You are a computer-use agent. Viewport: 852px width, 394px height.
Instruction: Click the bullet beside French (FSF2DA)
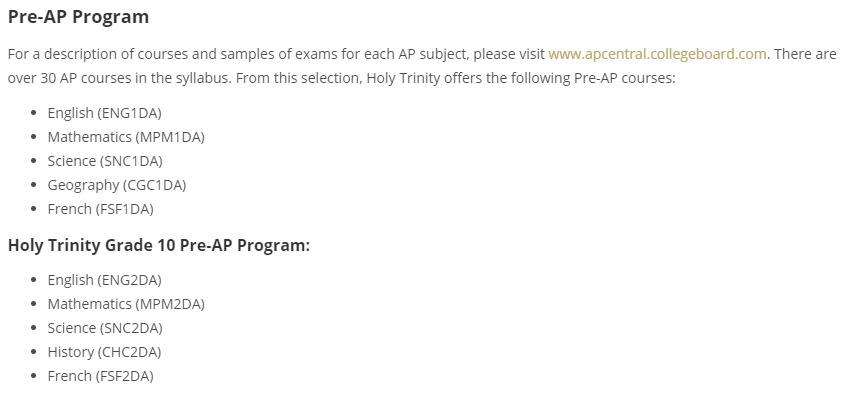(34, 376)
